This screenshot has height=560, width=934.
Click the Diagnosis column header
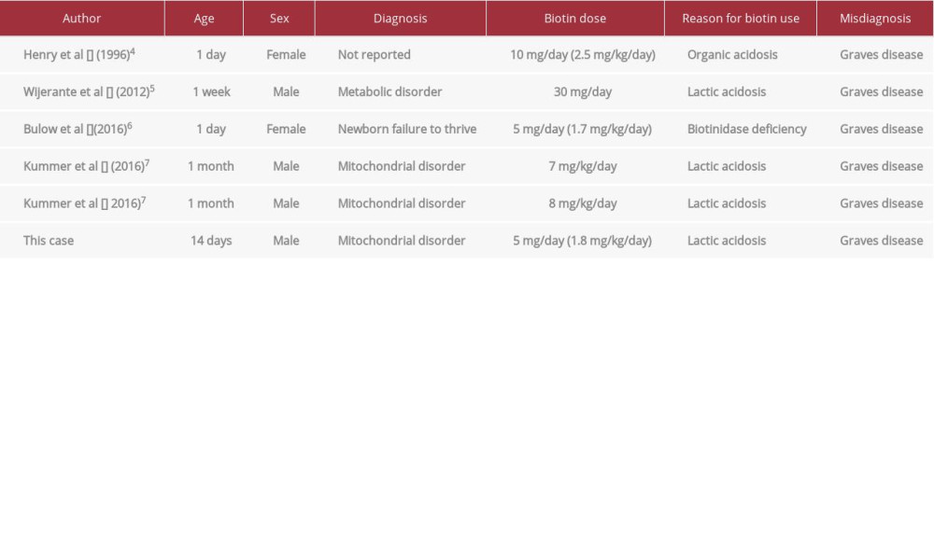(x=401, y=19)
